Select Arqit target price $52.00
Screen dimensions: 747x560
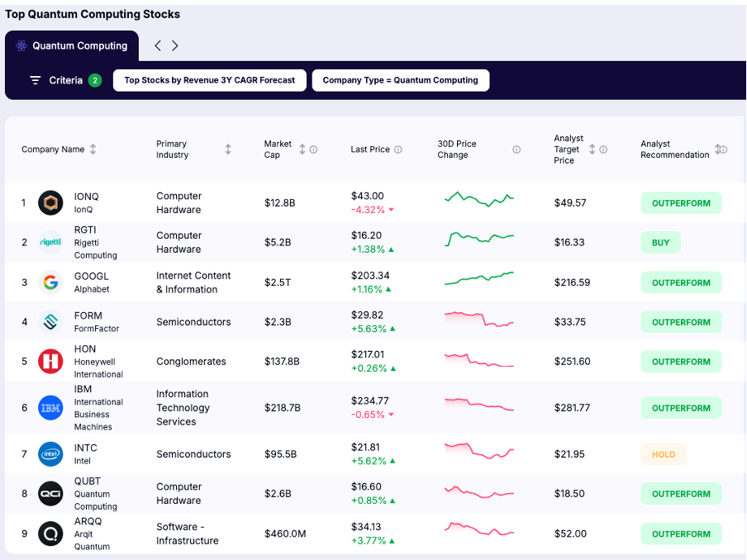click(570, 534)
